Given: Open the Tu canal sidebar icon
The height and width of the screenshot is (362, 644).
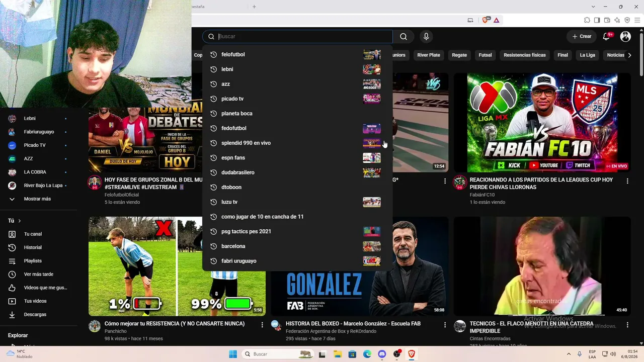Looking at the screenshot, I should pos(12,234).
